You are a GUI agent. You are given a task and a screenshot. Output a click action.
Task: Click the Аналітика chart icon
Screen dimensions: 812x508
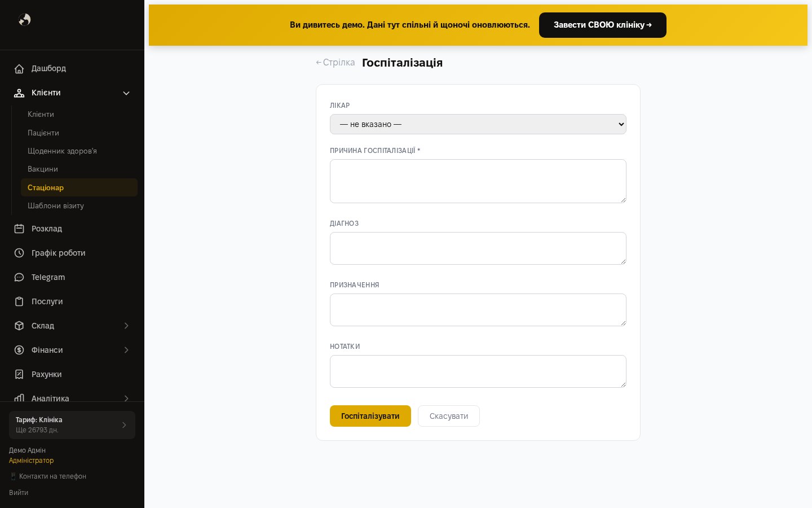click(x=19, y=397)
